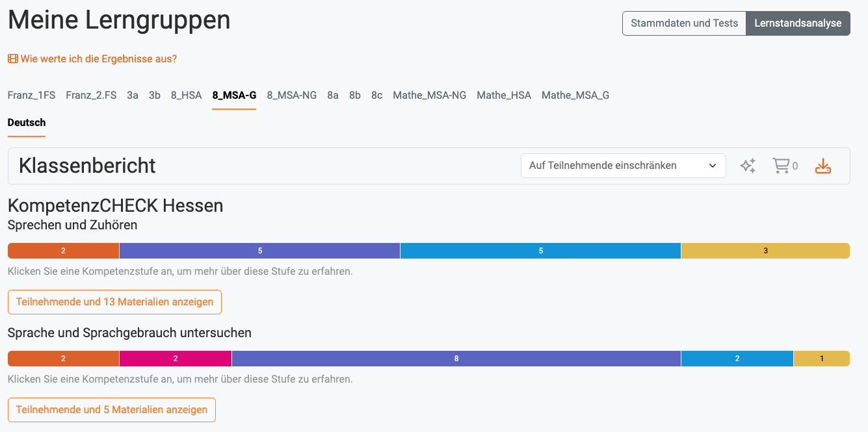868x432 pixels.
Task: Select the Lernstandsanalyse view
Action: tap(798, 23)
